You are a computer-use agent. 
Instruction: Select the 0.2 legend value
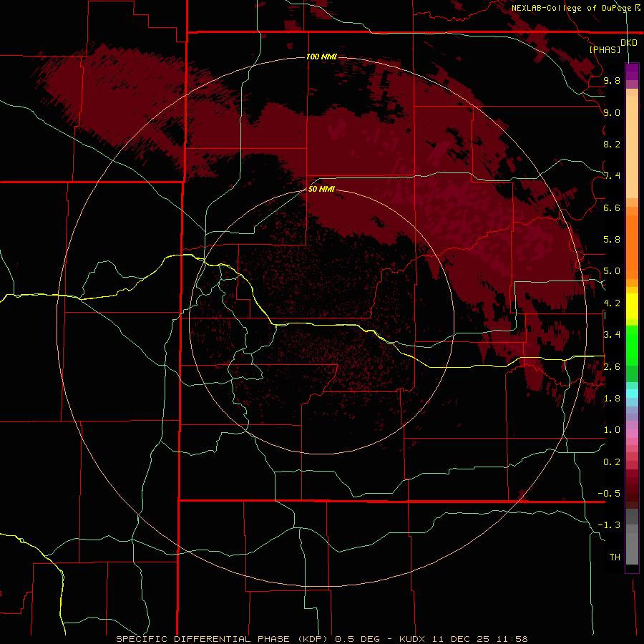point(612,462)
